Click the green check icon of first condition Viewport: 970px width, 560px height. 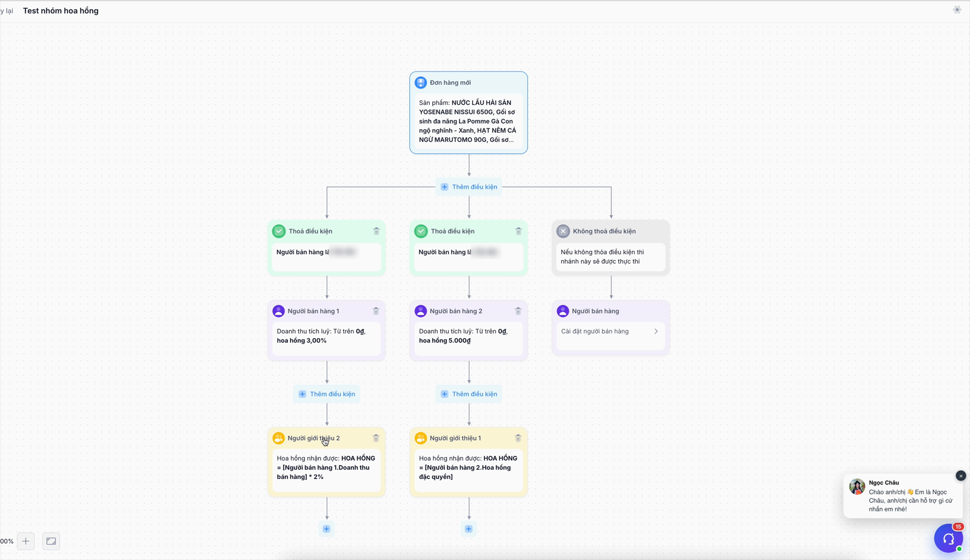click(x=279, y=231)
